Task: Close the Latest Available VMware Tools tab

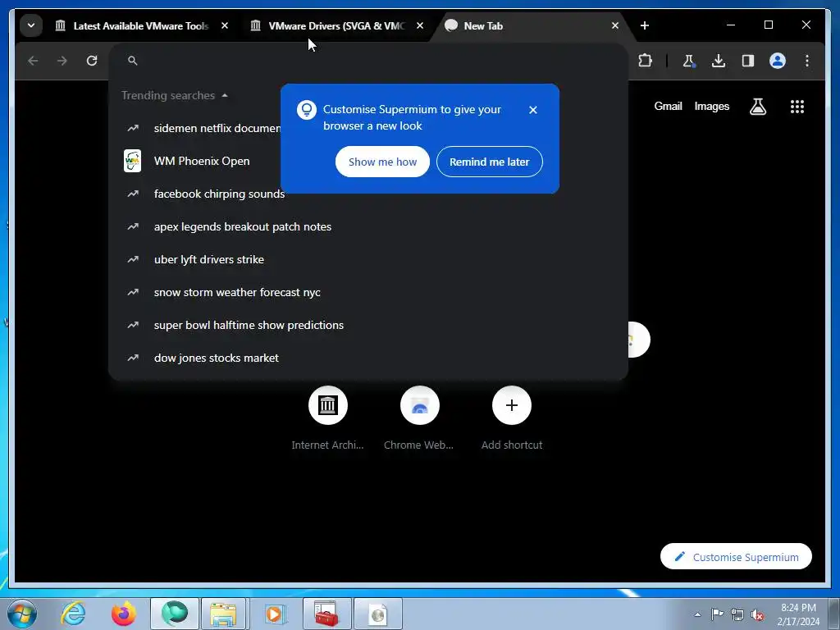Action: 225,25
